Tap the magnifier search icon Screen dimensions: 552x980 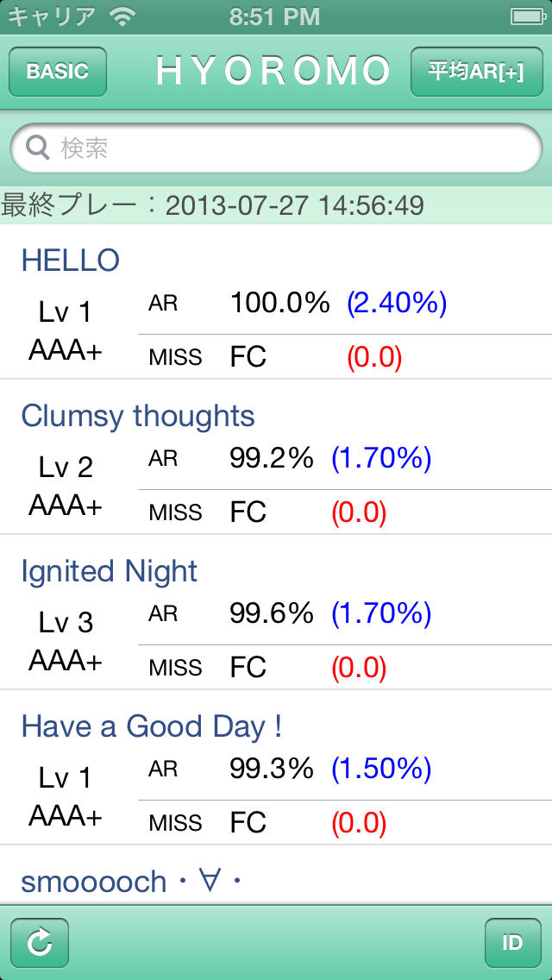tap(38, 148)
